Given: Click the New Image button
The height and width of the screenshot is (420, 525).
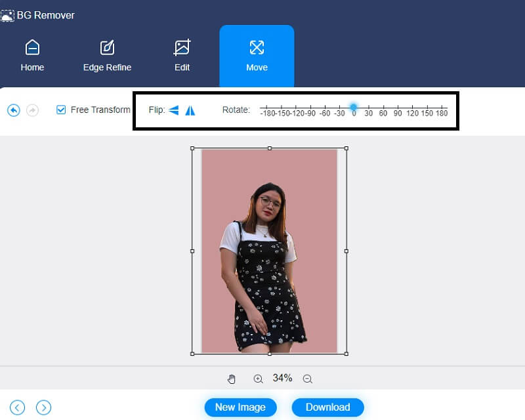Looking at the screenshot, I should 240,407.
